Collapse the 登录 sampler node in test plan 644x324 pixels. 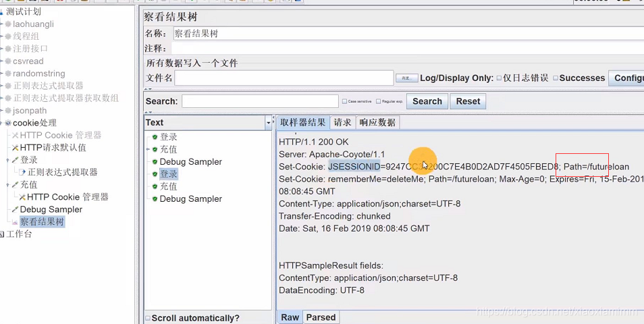8,160
